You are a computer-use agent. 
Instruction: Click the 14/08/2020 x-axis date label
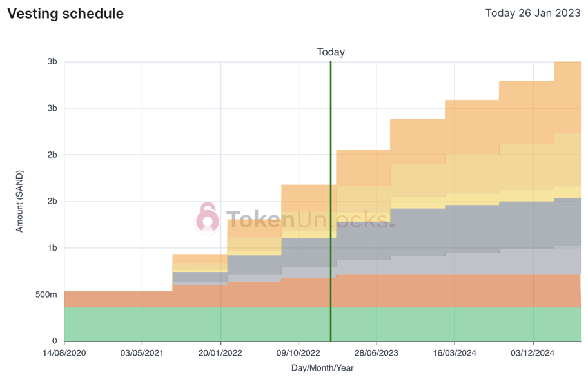pos(64,353)
